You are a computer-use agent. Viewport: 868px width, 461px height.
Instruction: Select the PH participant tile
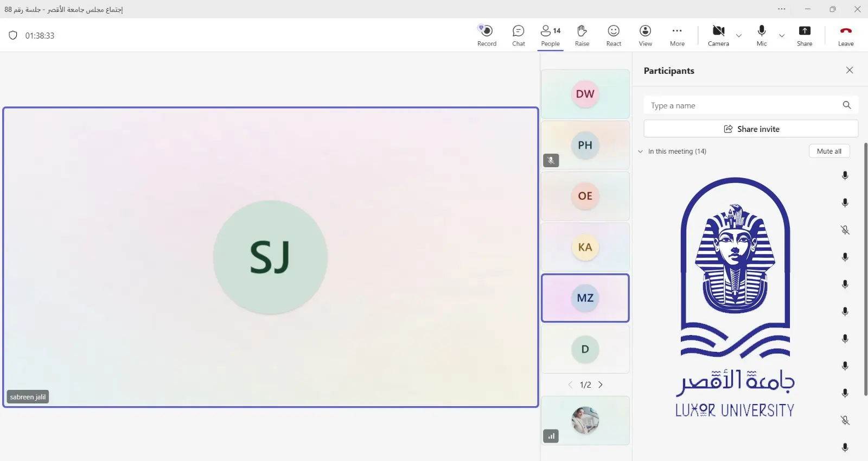(585, 145)
